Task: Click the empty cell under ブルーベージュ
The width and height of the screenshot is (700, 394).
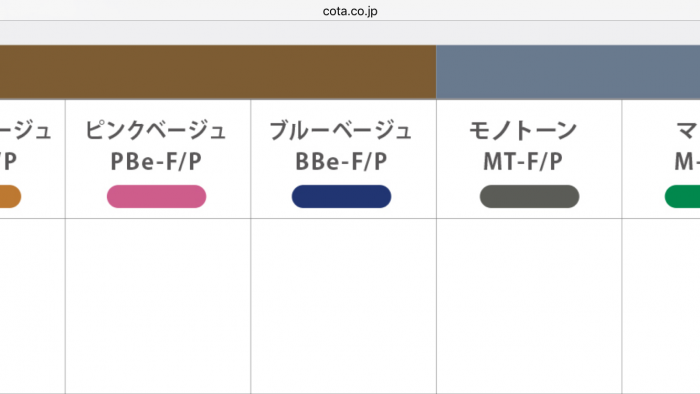Action: [343, 306]
